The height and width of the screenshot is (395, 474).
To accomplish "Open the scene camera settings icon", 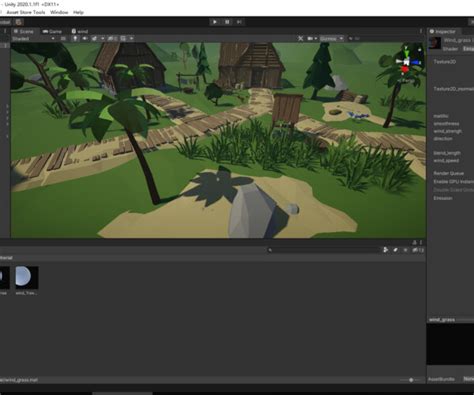I will [310, 39].
